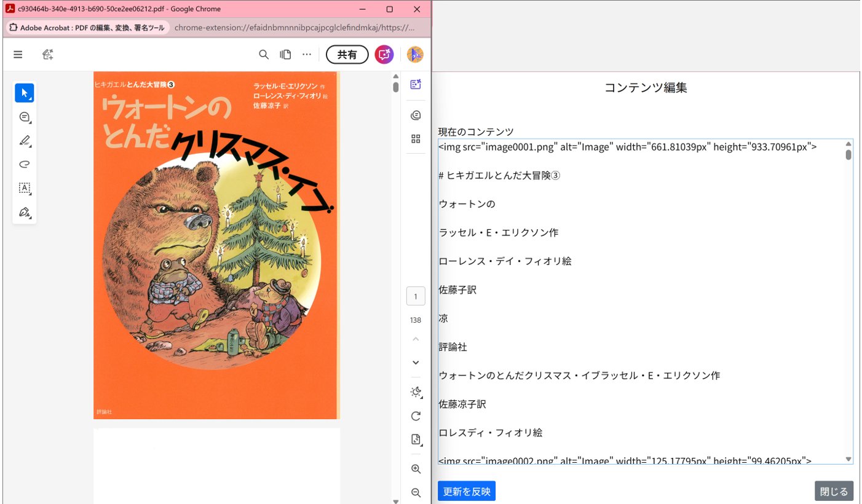Go to next page with down chevron
862x504 pixels.
pos(416,363)
